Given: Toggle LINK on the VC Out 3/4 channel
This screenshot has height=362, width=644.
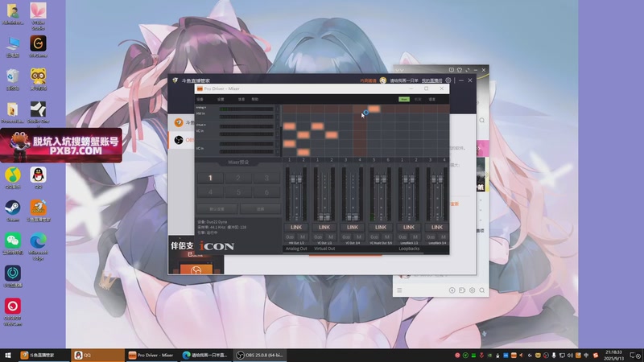Looking at the screenshot, I should tap(353, 227).
